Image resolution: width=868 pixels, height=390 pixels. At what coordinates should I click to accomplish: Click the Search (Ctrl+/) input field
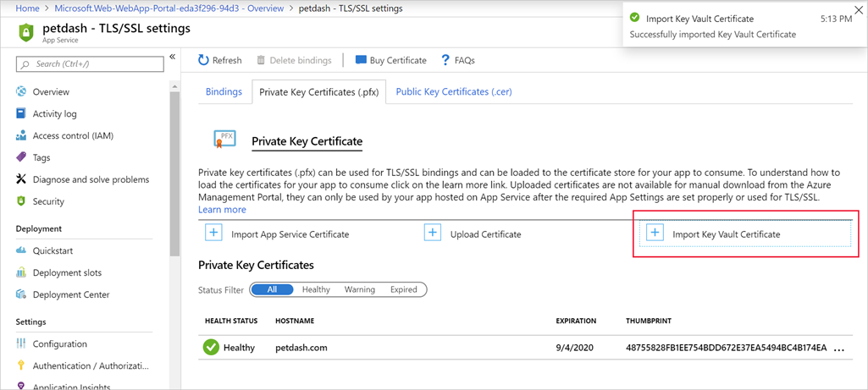pos(91,64)
